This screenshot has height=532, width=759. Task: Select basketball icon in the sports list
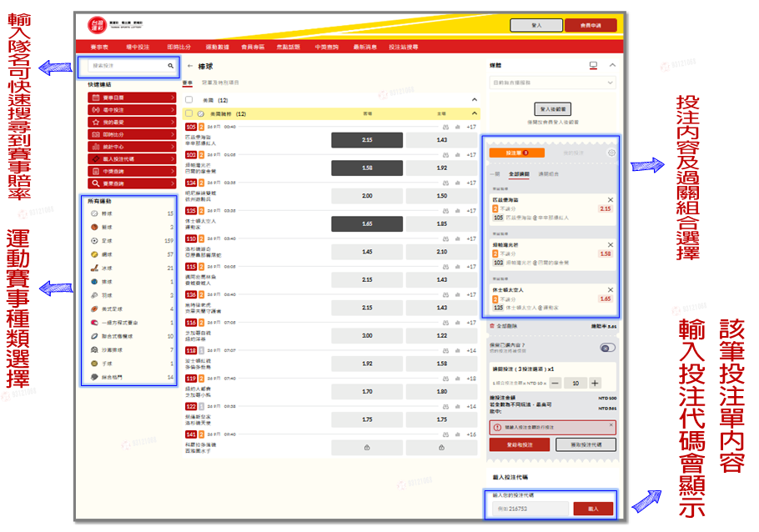94,226
